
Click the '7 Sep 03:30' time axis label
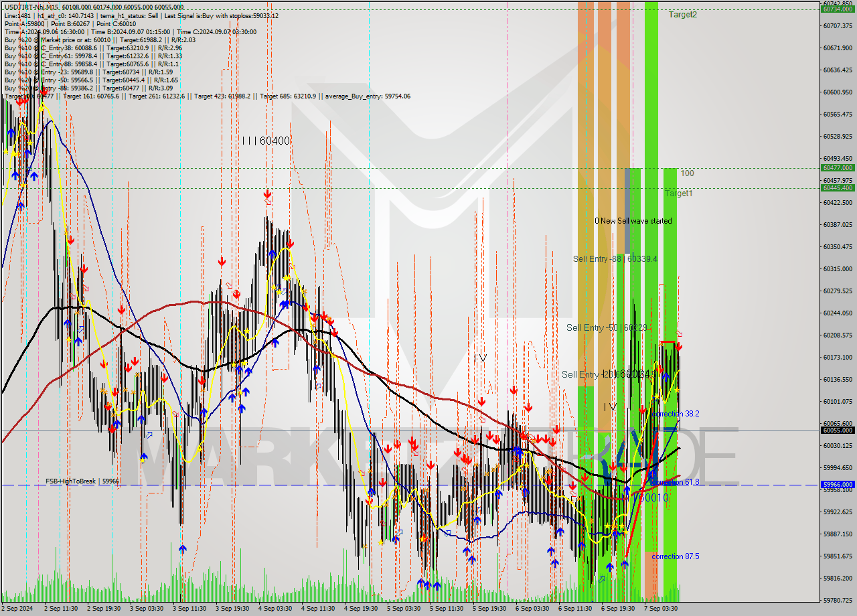click(660, 609)
